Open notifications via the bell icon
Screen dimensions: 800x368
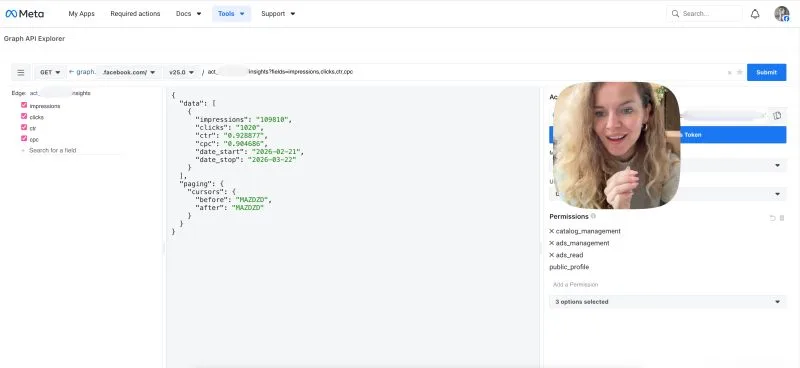pyautogui.click(x=755, y=14)
